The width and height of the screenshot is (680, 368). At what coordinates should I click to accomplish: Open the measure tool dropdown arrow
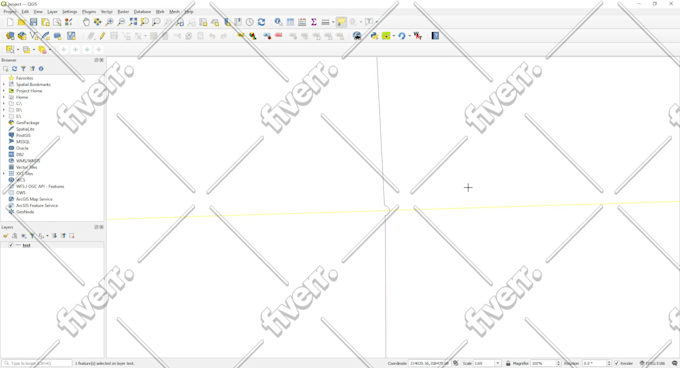tap(333, 22)
